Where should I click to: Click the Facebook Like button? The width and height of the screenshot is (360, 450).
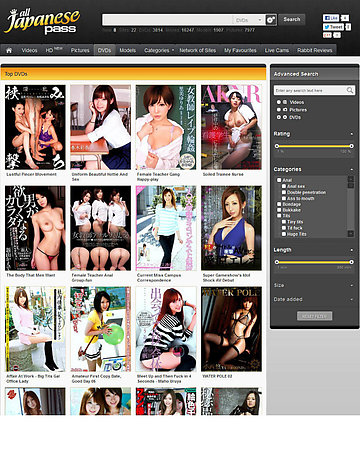coord(331,18)
